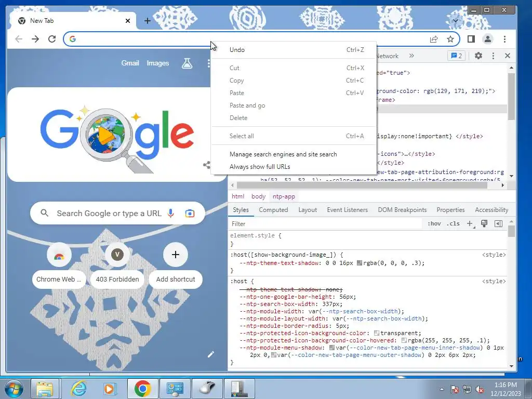The image size is (532, 399).
Task: Toggle computed styles sidebar icon
Action: point(498,223)
